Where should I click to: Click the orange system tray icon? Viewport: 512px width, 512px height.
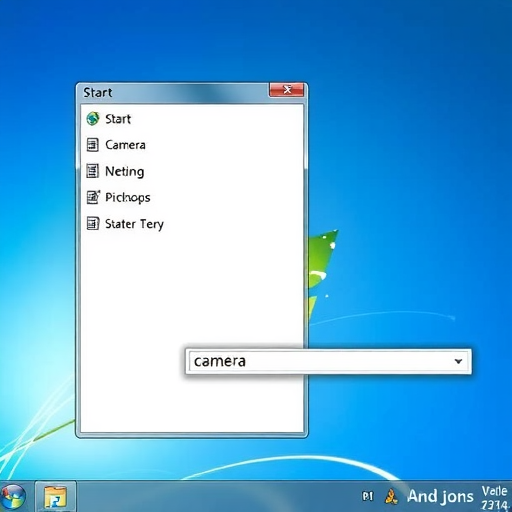tap(391, 497)
